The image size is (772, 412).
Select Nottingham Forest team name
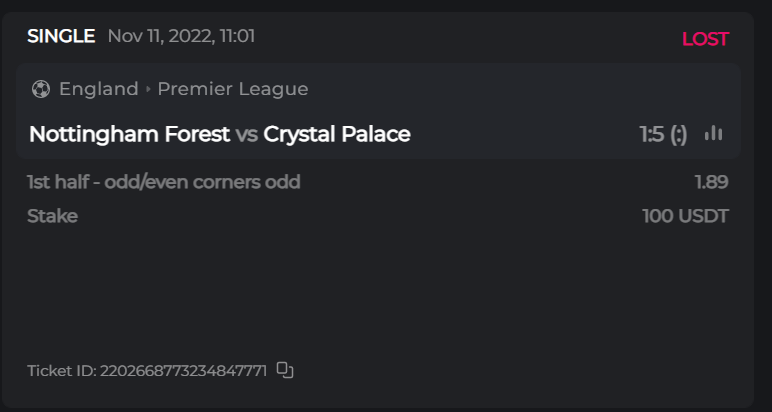[x=129, y=134]
